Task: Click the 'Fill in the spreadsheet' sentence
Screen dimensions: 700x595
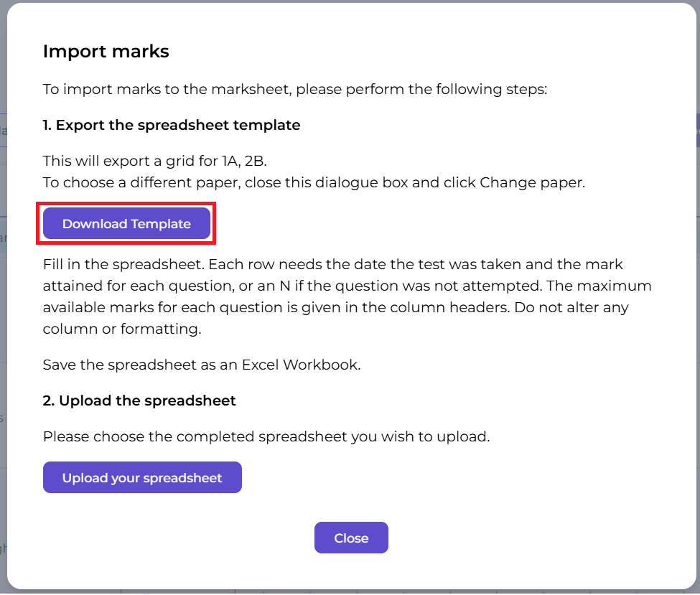Action: point(128,265)
